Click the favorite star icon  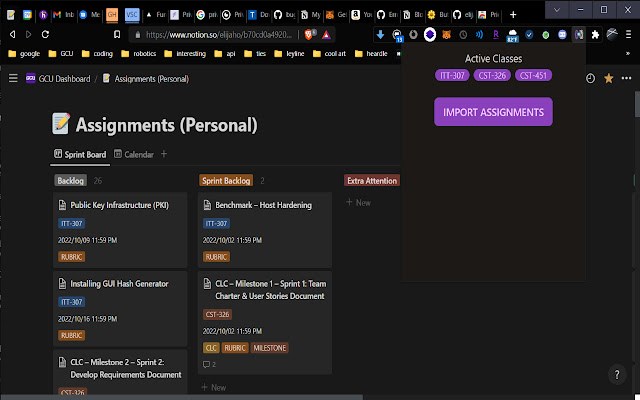[x=609, y=78]
